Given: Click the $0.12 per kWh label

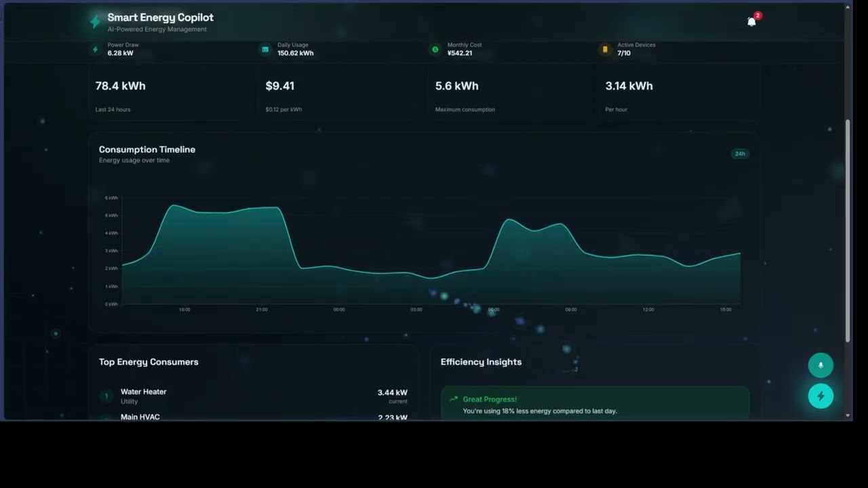Looking at the screenshot, I should (283, 110).
